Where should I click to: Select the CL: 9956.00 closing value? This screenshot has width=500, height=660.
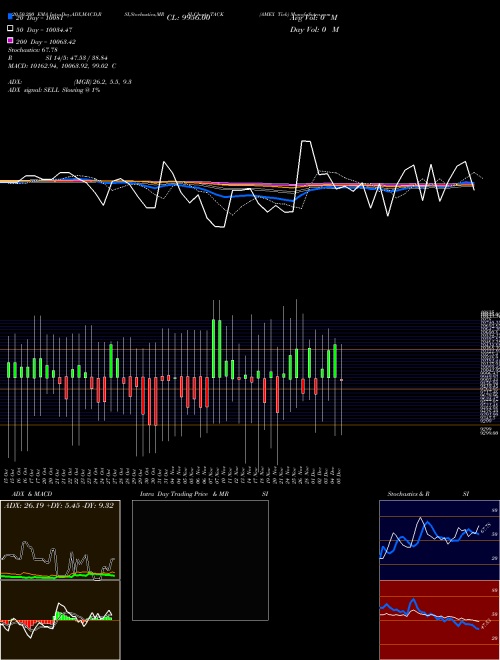coord(188,18)
